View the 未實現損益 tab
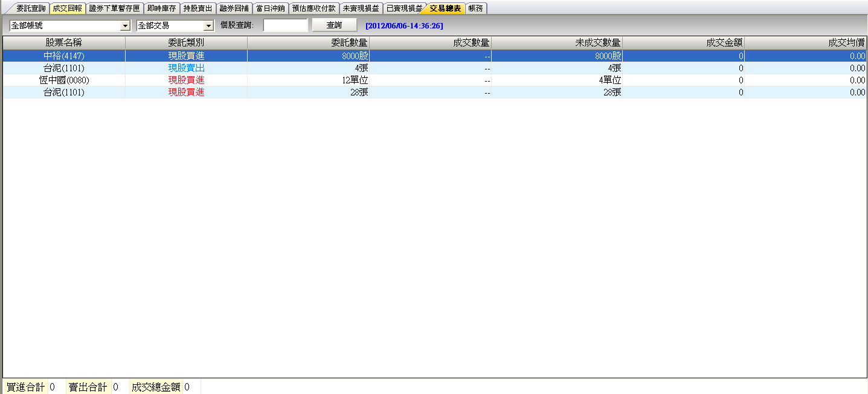 pos(361,8)
